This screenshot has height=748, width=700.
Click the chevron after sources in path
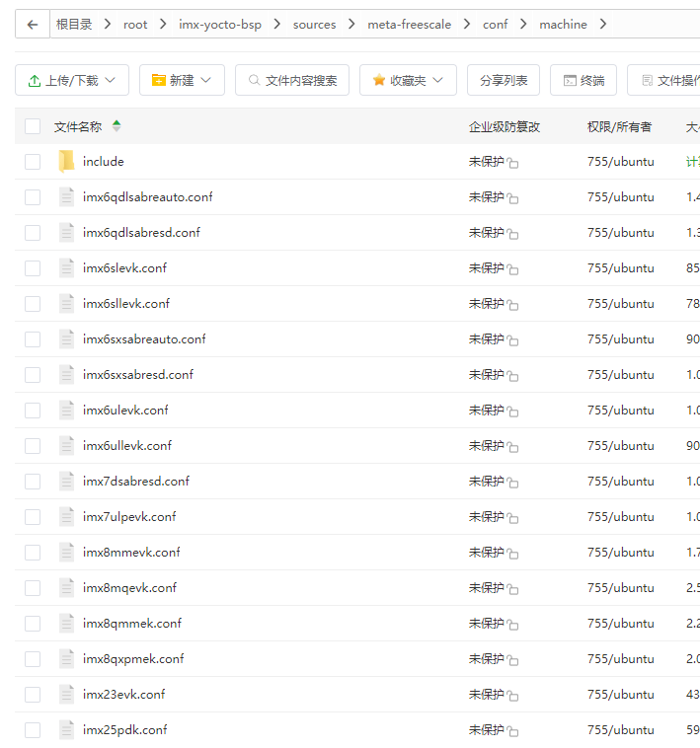coord(351,24)
